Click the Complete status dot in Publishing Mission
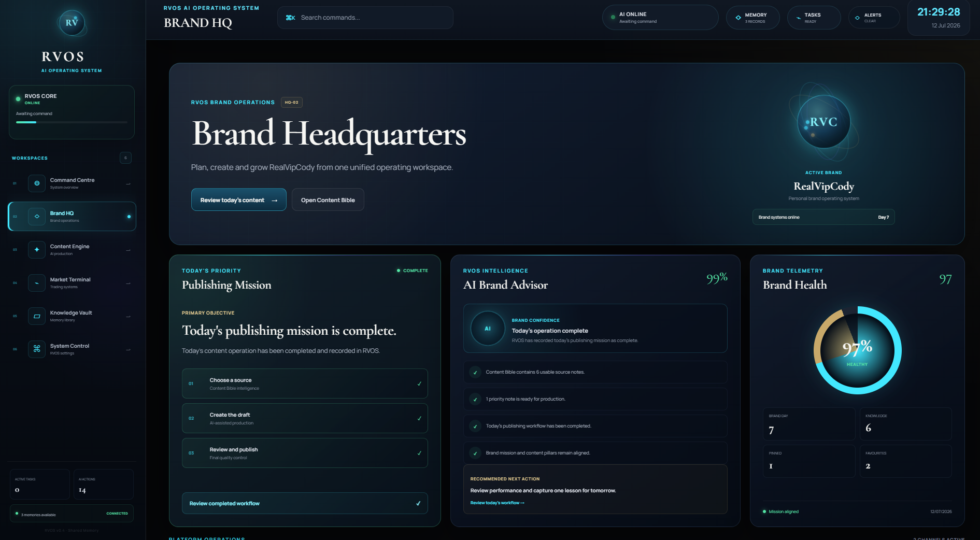Screen dimensions: 980x540 pos(399,271)
